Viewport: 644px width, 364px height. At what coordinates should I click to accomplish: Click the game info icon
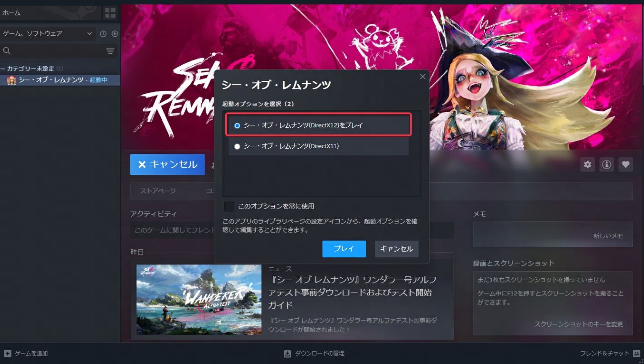click(607, 164)
